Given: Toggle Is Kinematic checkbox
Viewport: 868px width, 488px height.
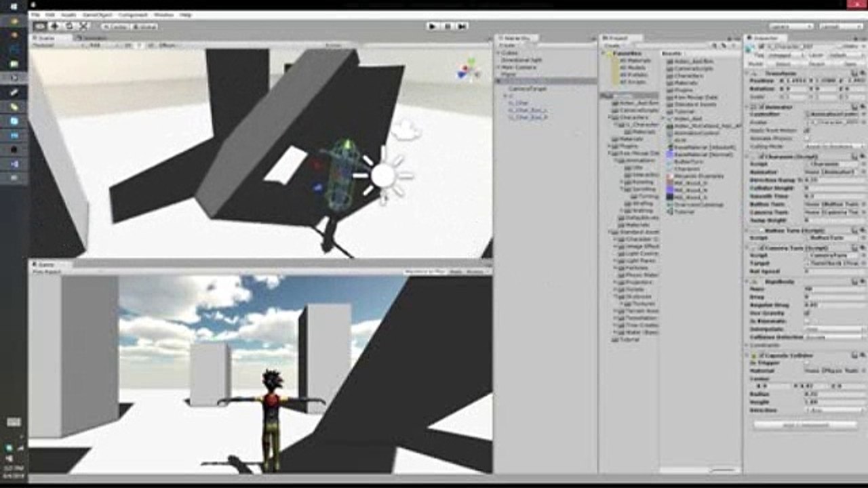Looking at the screenshot, I should (x=806, y=320).
